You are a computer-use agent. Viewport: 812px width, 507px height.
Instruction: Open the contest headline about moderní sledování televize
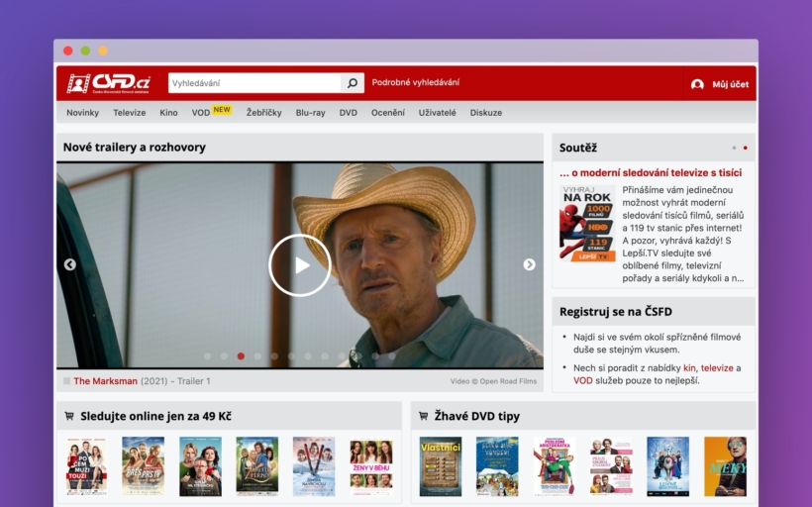click(651, 173)
